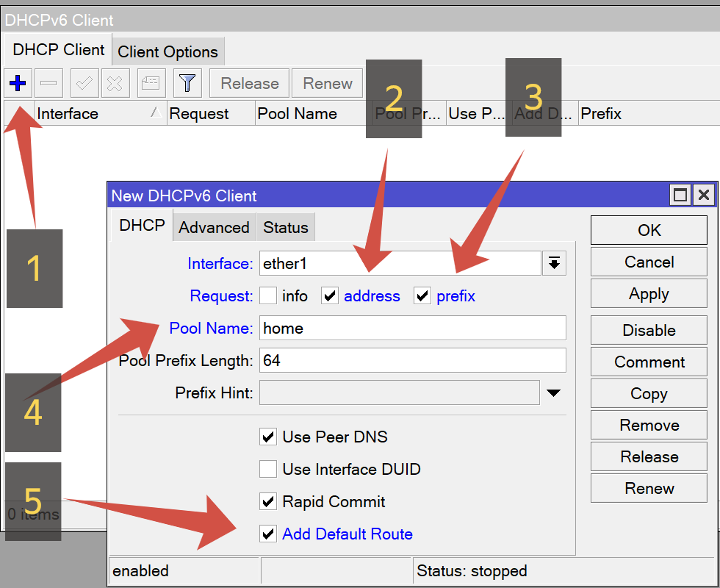The height and width of the screenshot is (588, 720).
Task: Click the Remove button in the dialog
Action: (649, 426)
